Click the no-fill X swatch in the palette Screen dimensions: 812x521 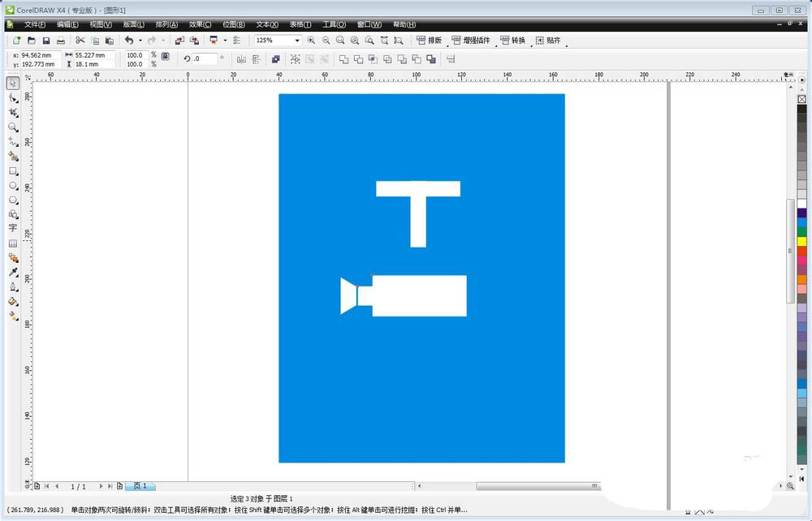tap(801, 99)
